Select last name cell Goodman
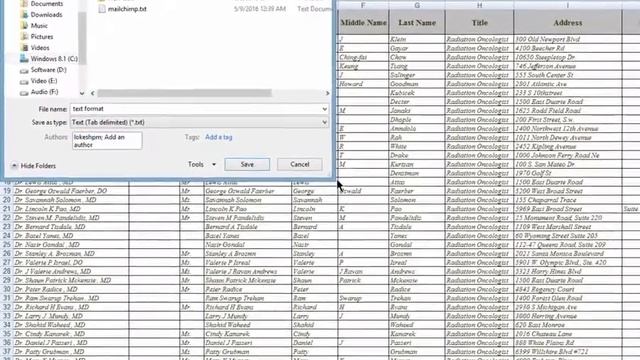 [417, 84]
